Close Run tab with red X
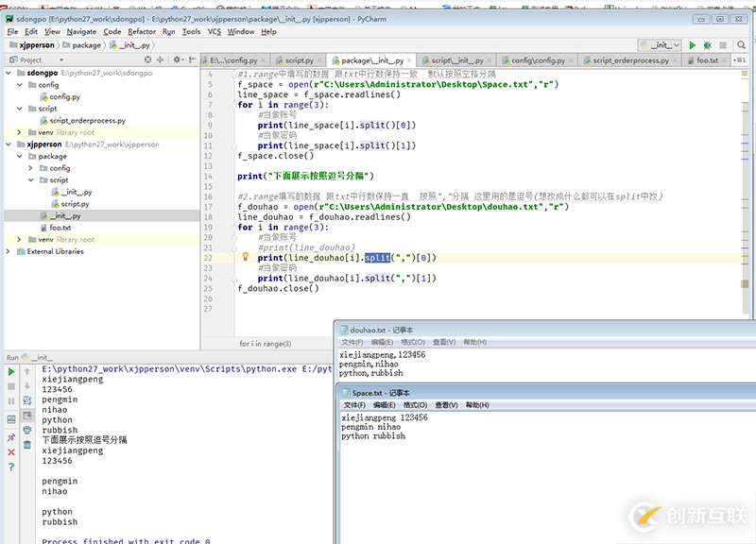 click(11, 452)
